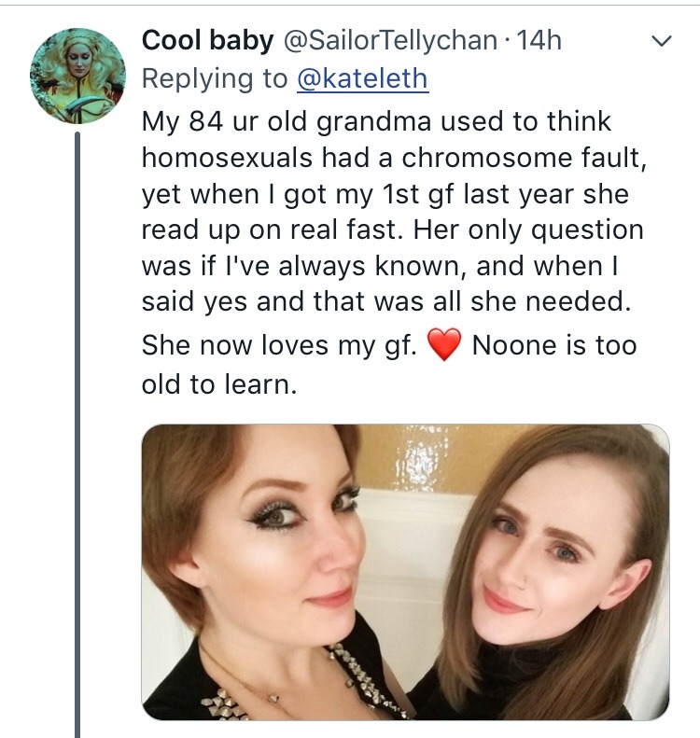700x738 pixels.
Task: Click the 'homosexuals had a chromosome fault' line
Action: coord(394,158)
